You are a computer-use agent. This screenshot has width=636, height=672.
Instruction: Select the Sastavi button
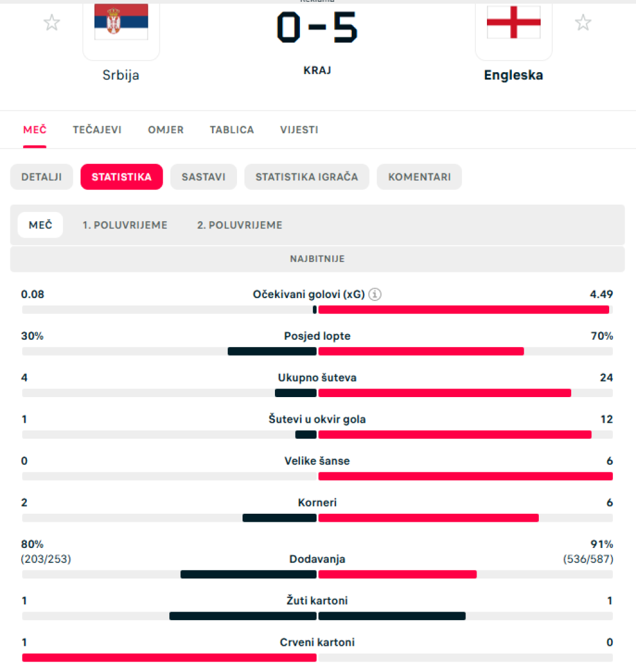pos(203,177)
